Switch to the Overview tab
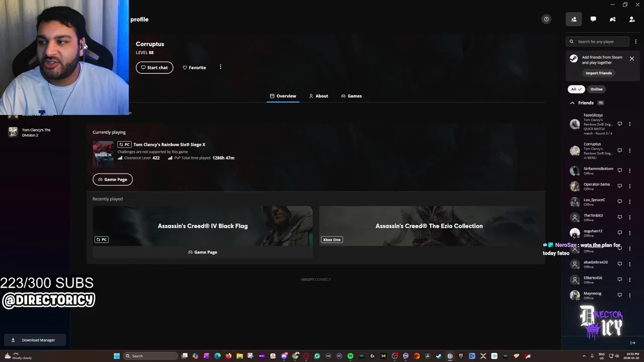 click(x=283, y=96)
